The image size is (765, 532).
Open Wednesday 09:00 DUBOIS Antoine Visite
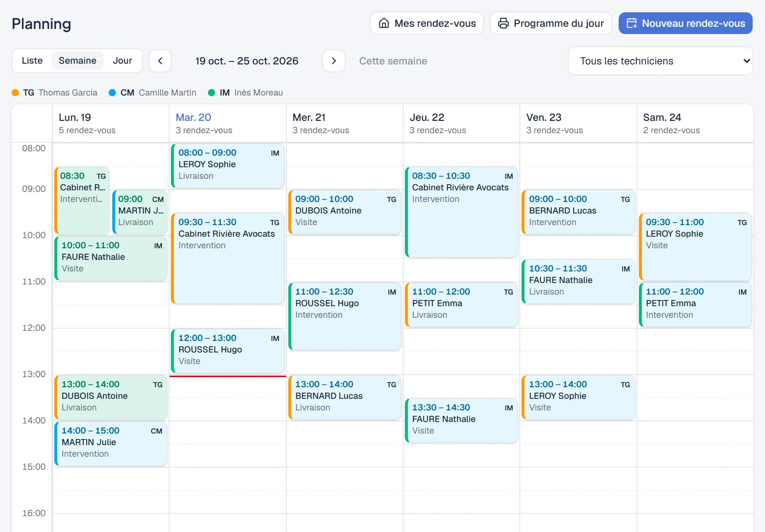[345, 212]
